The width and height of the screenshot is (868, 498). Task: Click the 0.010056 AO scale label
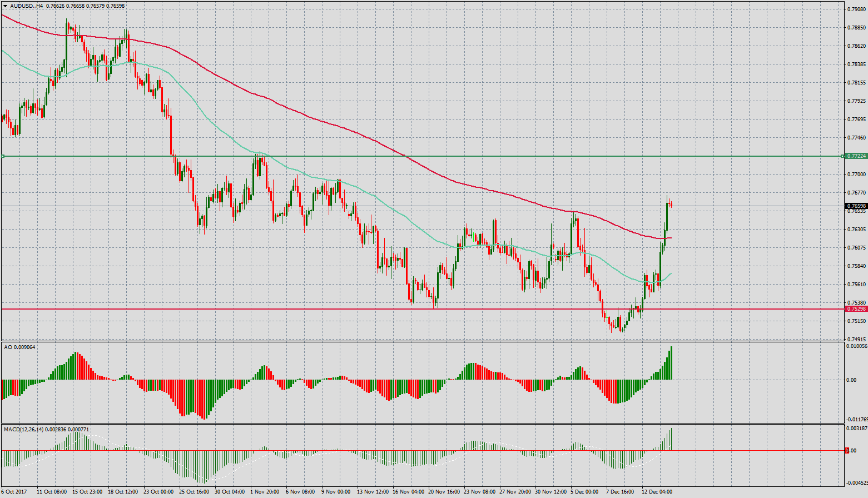tap(856, 346)
